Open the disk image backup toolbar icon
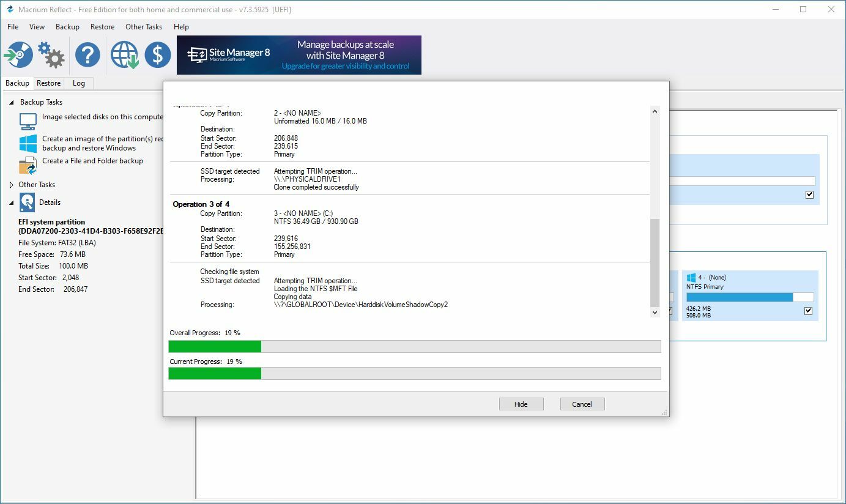The width and height of the screenshot is (846, 504). click(18, 54)
